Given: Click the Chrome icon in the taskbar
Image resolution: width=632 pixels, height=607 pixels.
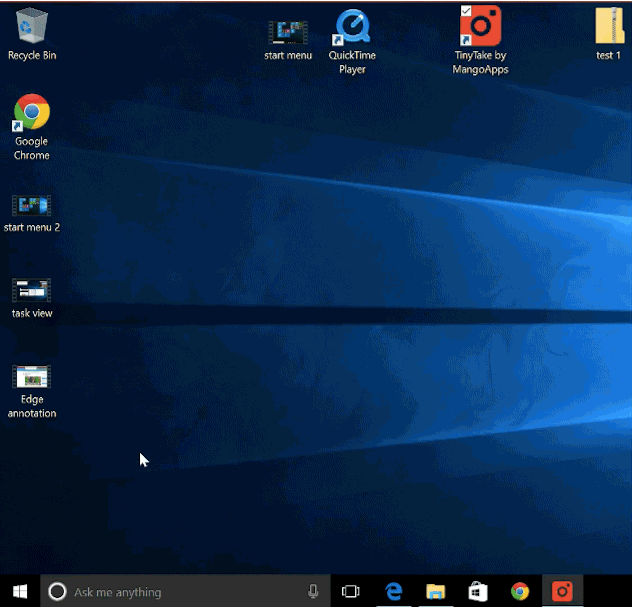Looking at the screenshot, I should pyautogui.click(x=520, y=591).
